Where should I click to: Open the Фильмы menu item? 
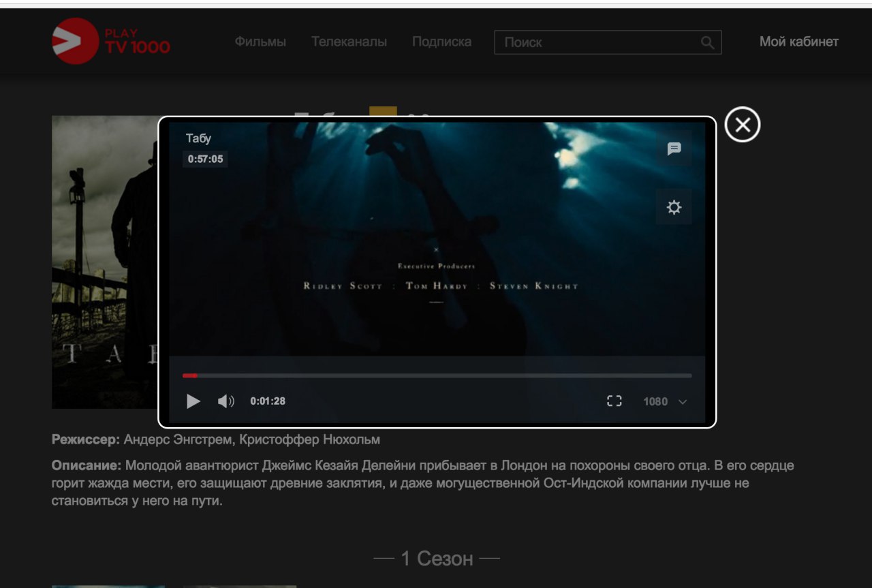pyautogui.click(x=260, y=42)
